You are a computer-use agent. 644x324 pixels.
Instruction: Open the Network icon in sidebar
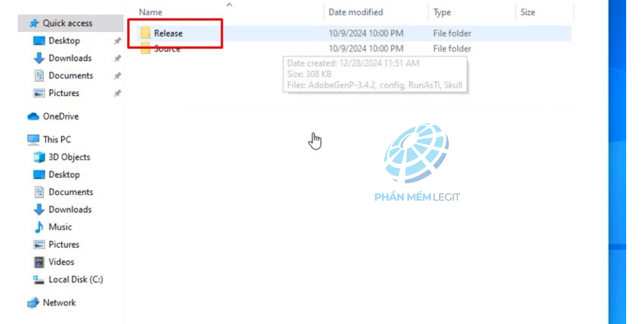pyautogui.click(x=33, y=303)
